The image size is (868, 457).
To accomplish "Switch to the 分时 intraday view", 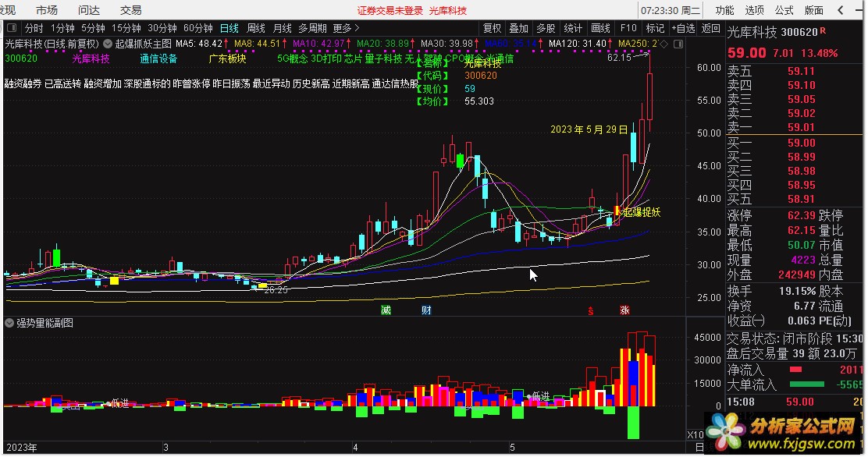I will tap(34, 27).
